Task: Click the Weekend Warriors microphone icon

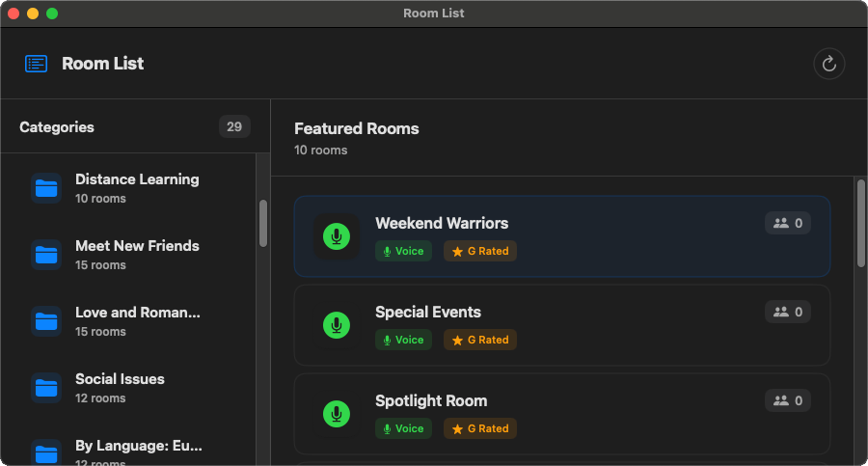Action: point(337,236)
